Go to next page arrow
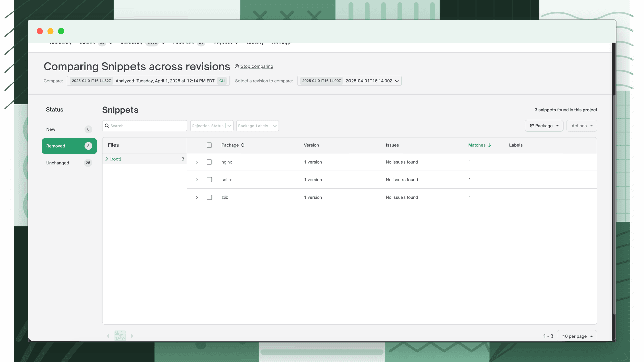The height and width of the screenshot is (362, 644). (x=132, y=336)
